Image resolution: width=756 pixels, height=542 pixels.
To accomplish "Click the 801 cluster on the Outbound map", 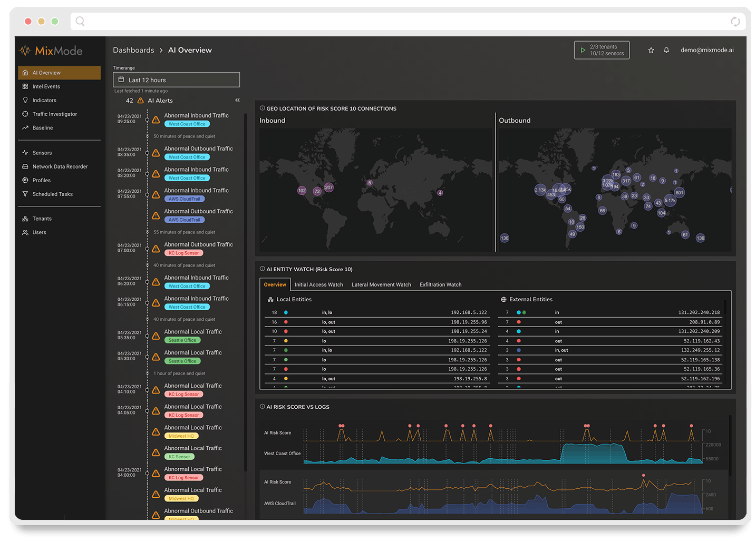I will (680, 192).
